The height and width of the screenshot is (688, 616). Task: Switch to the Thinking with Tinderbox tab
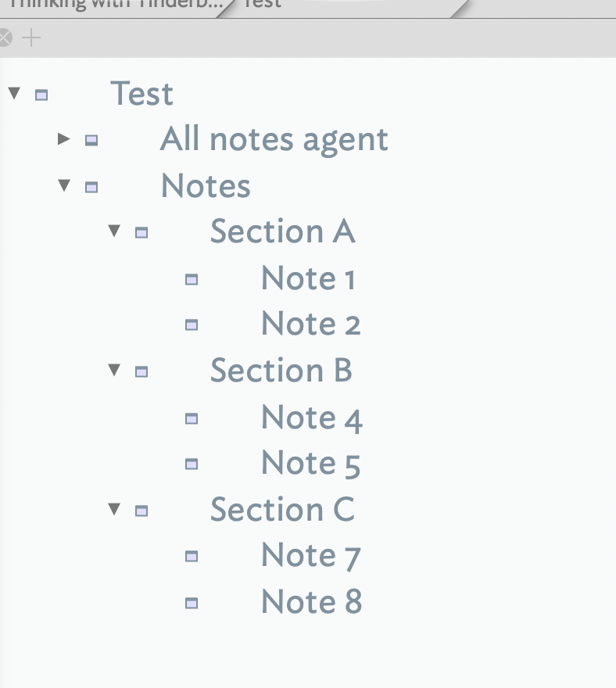115,5
